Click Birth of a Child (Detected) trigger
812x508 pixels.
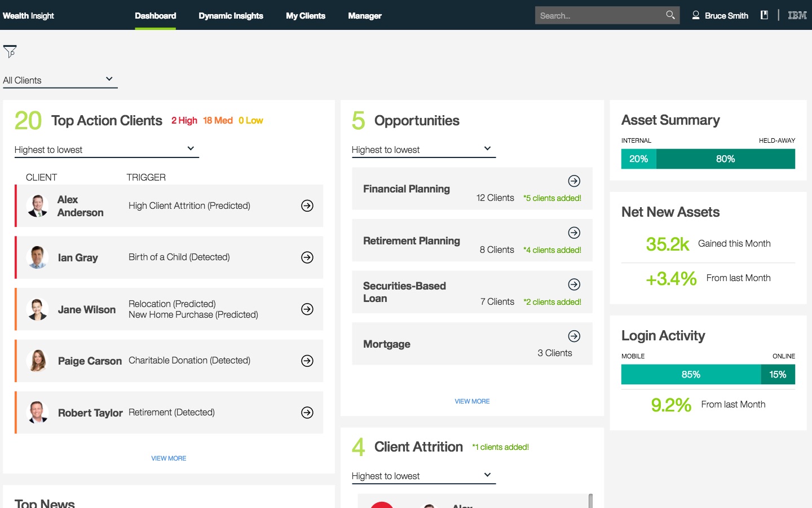[x=179, y=257]
